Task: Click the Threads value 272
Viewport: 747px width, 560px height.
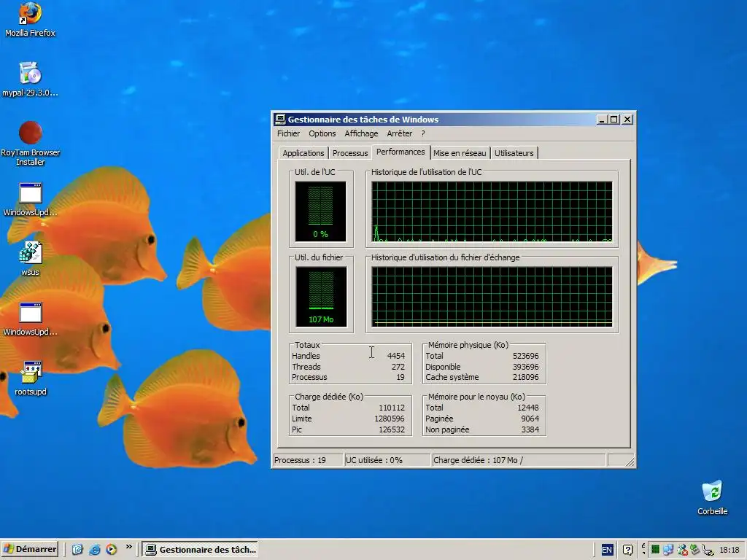Action: [398, 367]
